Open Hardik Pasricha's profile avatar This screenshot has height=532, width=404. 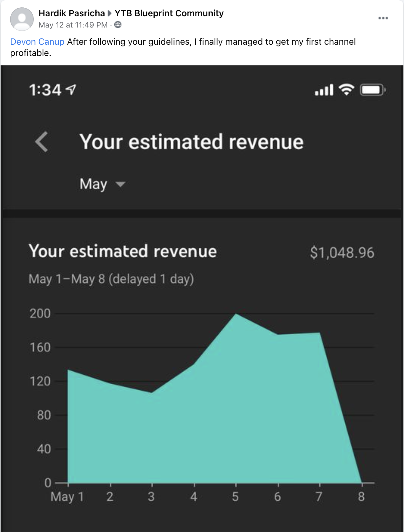22,19
